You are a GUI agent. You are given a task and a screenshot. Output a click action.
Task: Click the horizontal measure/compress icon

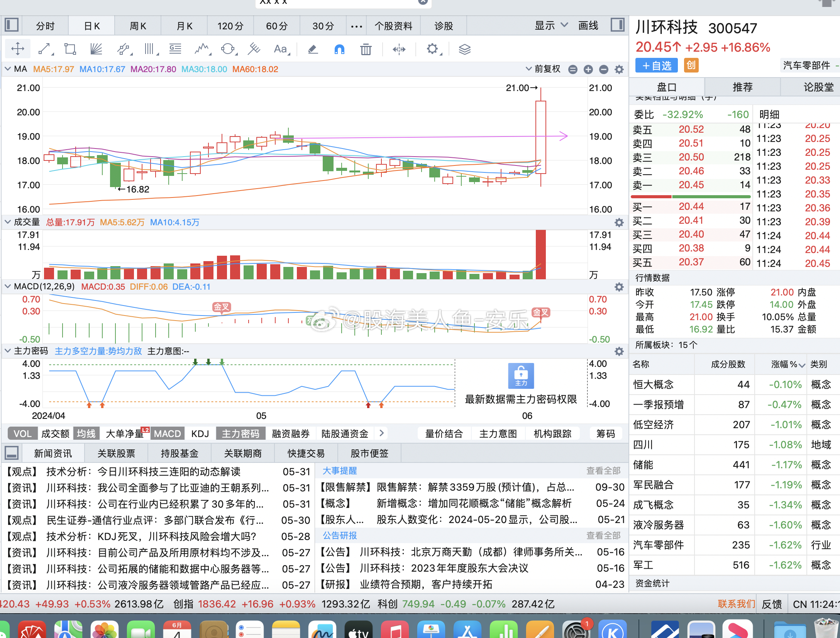pos(399,49)
